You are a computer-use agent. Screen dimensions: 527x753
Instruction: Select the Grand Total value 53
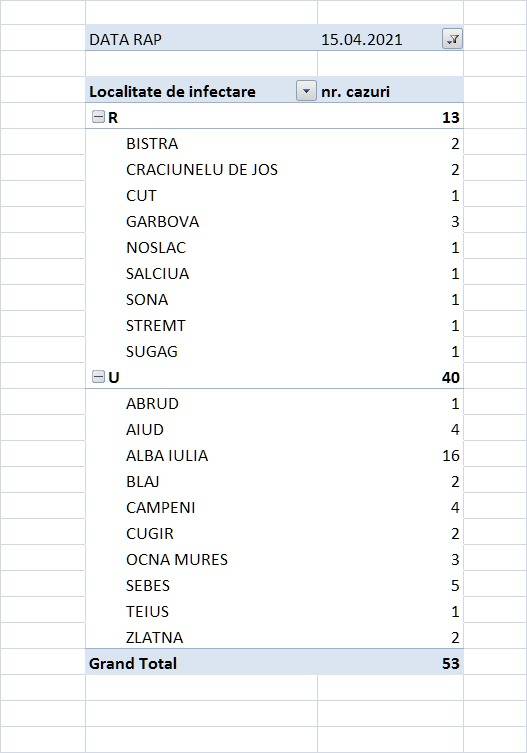point(451,663)
